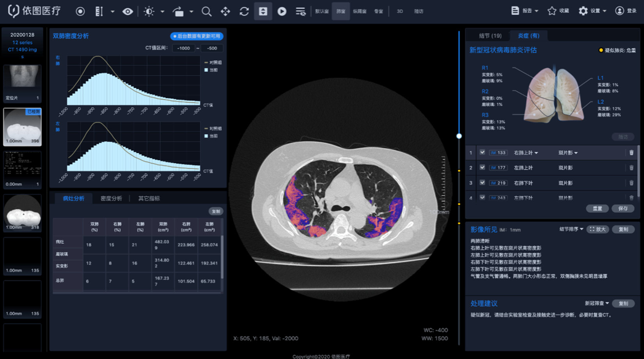The height and width of the screenshot is (359, 644).
Task: Select the ruler measurement tool icon
Action: coord(99,11)
